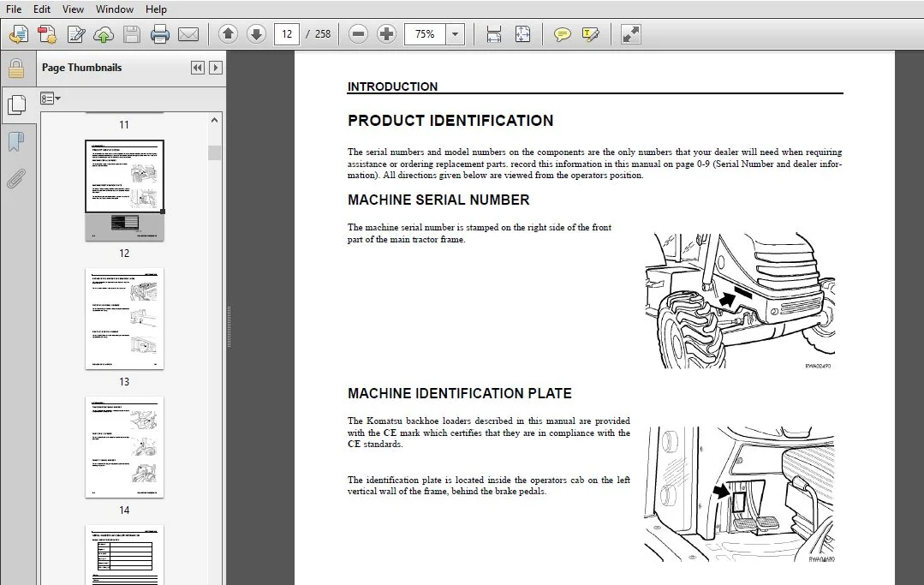Open the Edit menu

click(x=41, y=9)
